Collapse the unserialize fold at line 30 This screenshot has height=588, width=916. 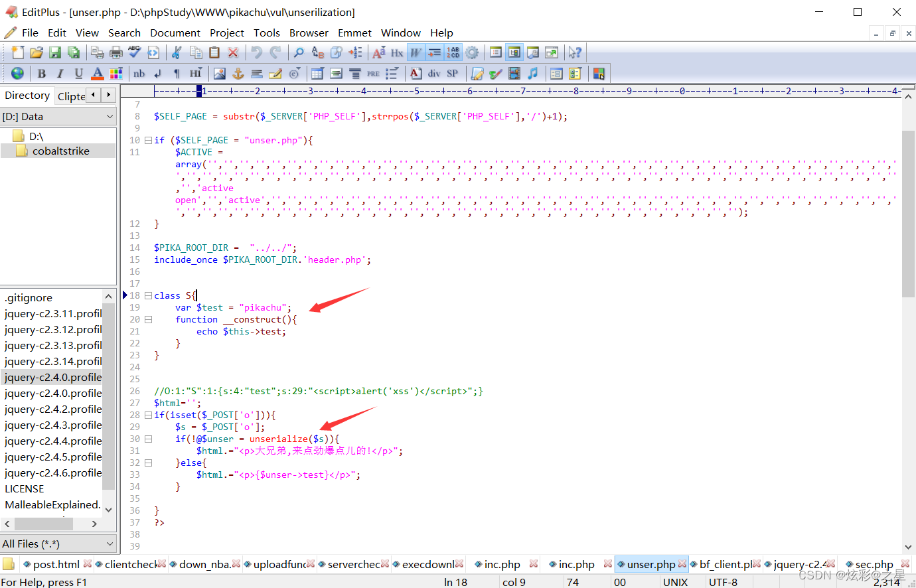pos(148,439)
